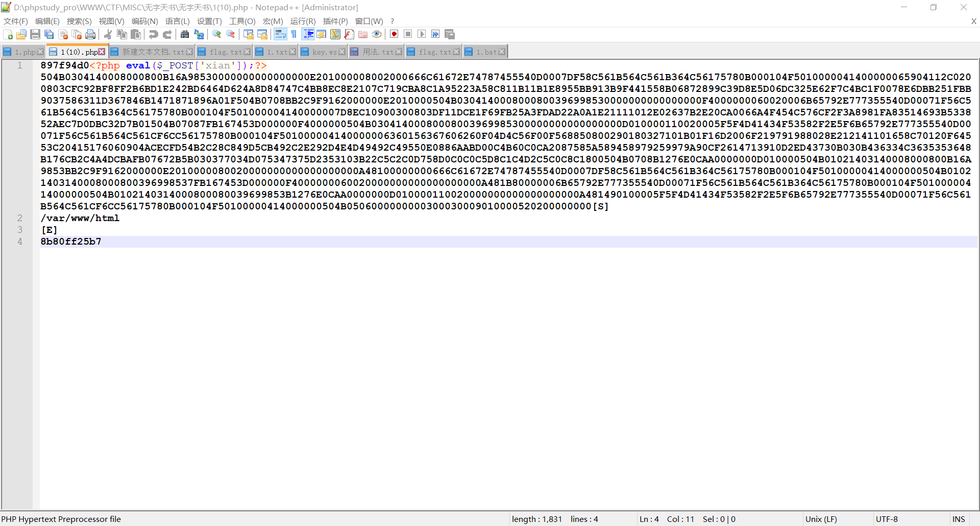Toggle synchronized horizontal scrolling
Image resolution: width=980 pixels, height=526 pixels.
[262, 34]
